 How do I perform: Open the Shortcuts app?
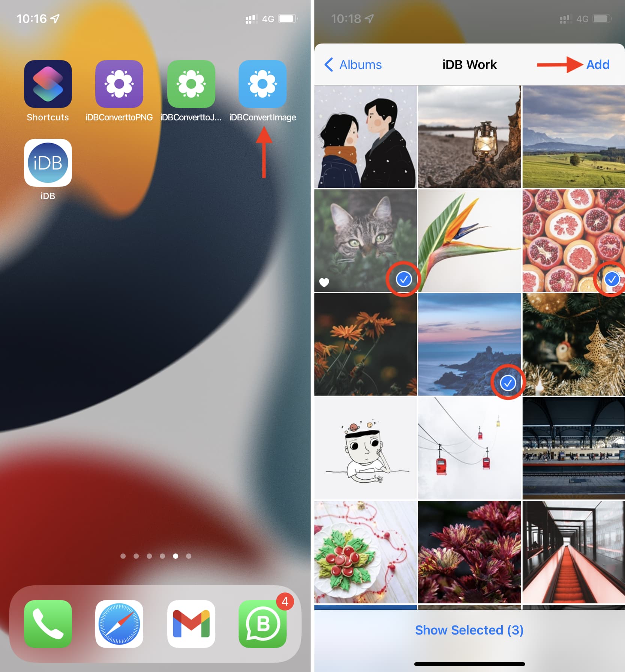tap(48, 84)
